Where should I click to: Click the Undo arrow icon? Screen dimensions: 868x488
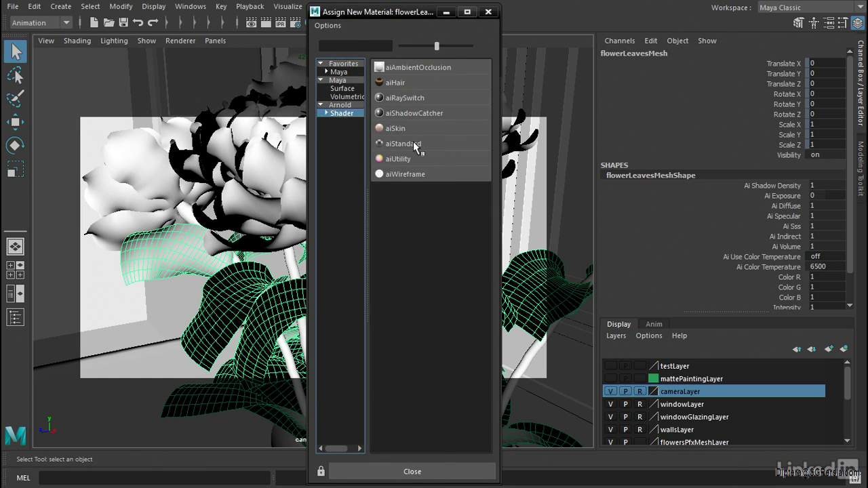pos(138,22)
